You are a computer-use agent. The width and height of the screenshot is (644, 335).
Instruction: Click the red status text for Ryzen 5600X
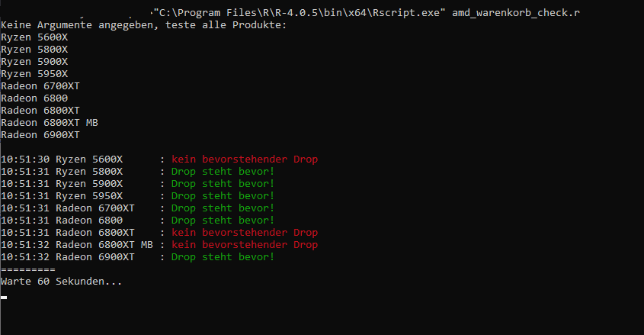[x=245, y=159]
